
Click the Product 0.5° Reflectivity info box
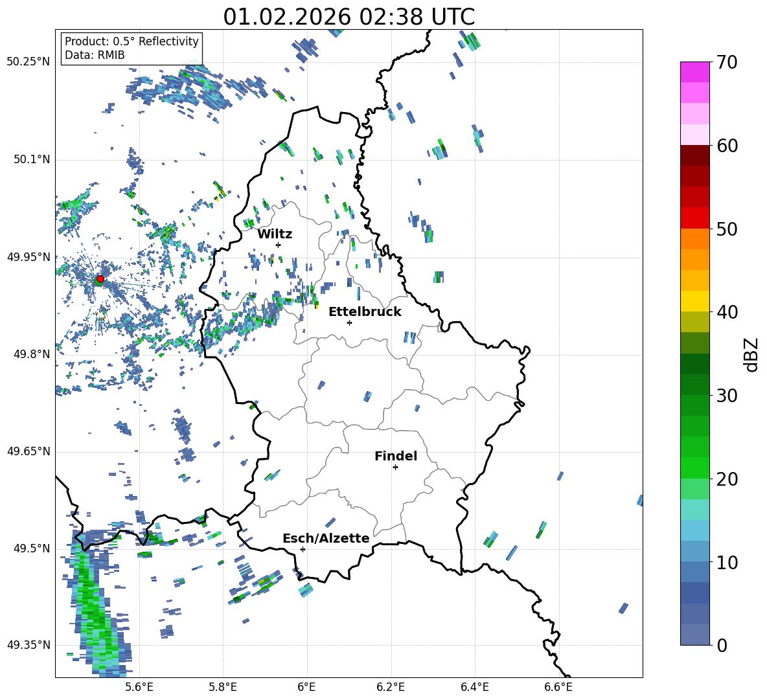(x=132, y=48)
